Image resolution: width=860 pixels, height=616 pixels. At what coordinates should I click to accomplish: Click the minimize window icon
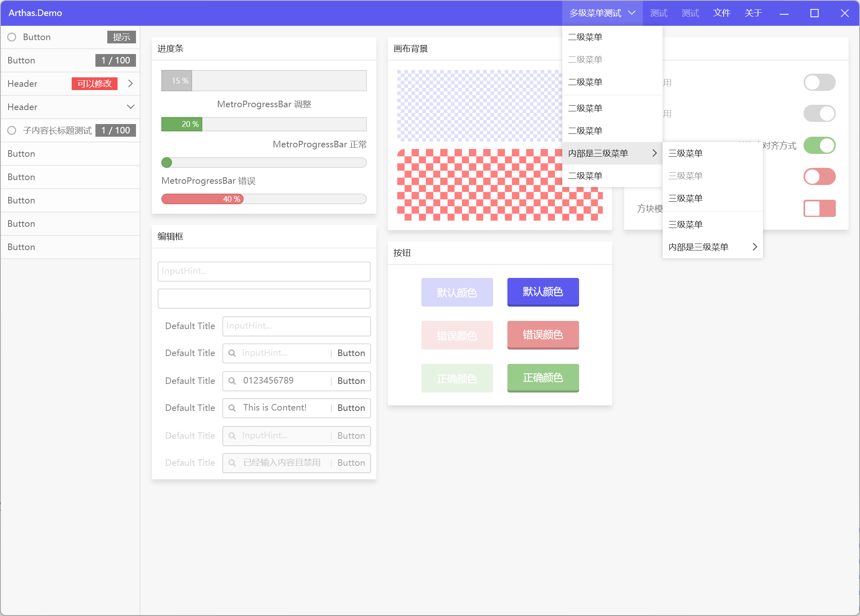[x=784, y=13]
